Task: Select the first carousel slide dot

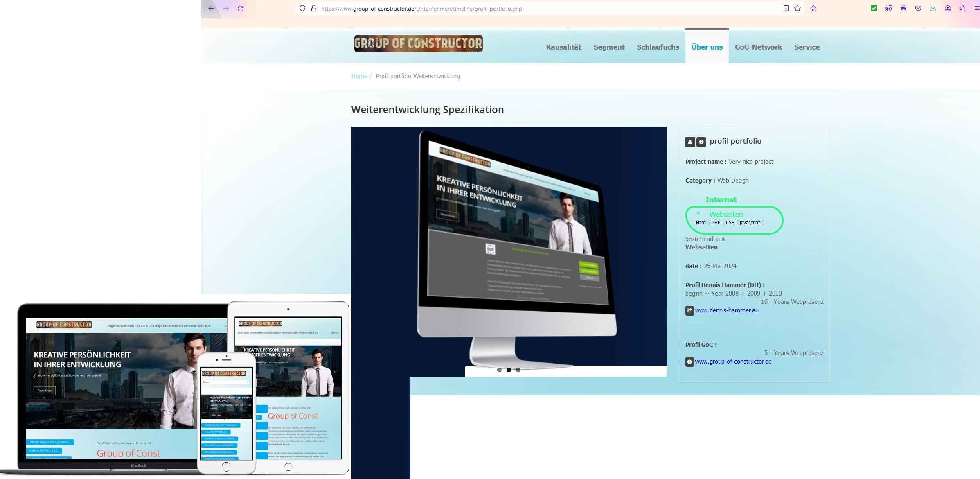Action: pos(499,370)
